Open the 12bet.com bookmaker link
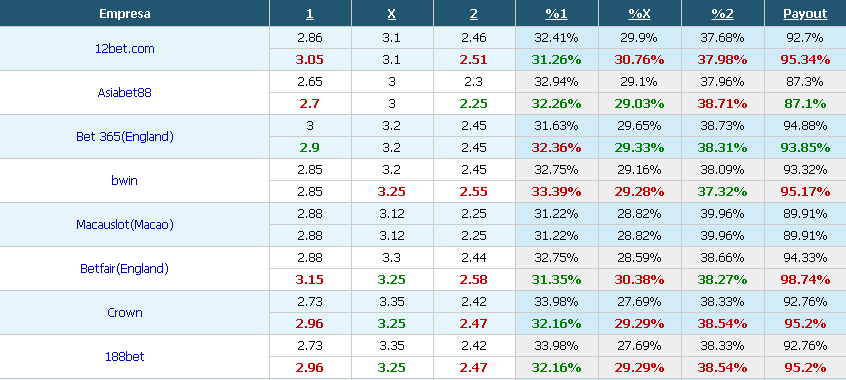The height and width of the screenshot is (380, 846). 125,49
